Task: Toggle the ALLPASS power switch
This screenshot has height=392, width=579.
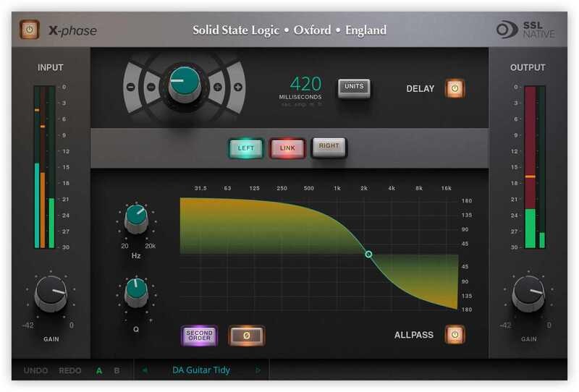Action: tap(455, 335)
